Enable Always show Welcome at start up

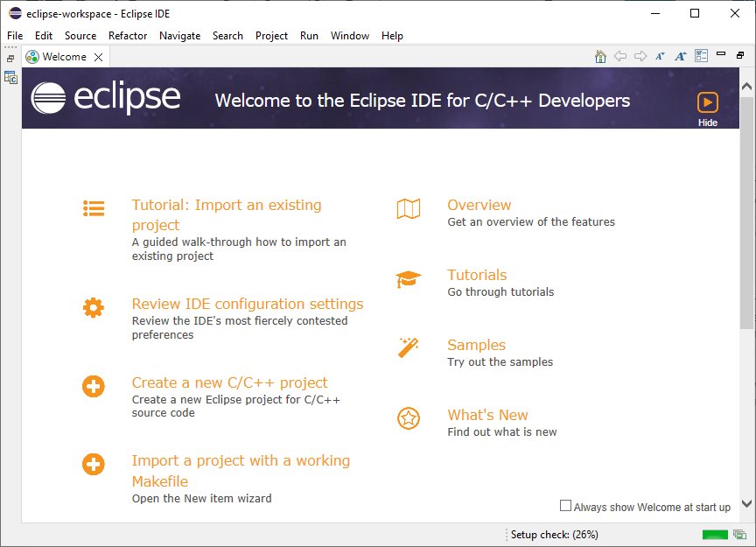(565, 506)
